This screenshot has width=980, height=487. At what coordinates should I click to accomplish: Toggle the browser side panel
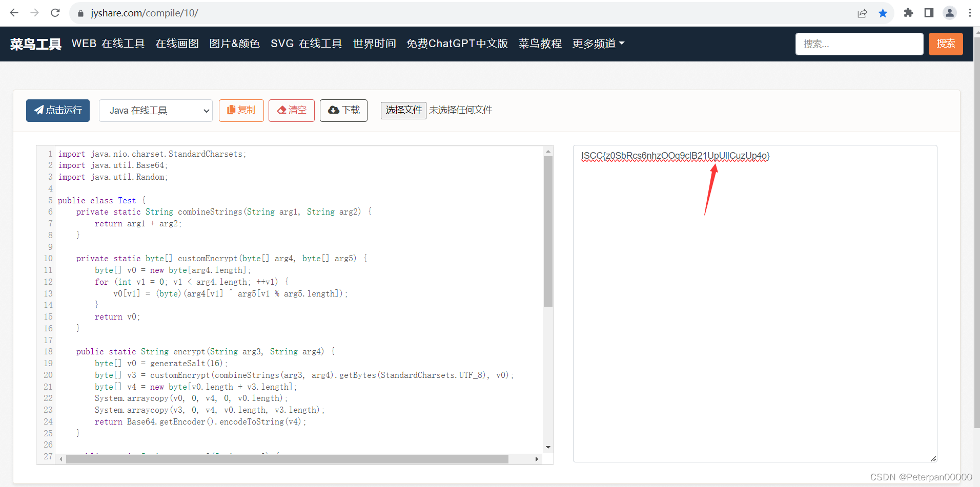(929, 13)
